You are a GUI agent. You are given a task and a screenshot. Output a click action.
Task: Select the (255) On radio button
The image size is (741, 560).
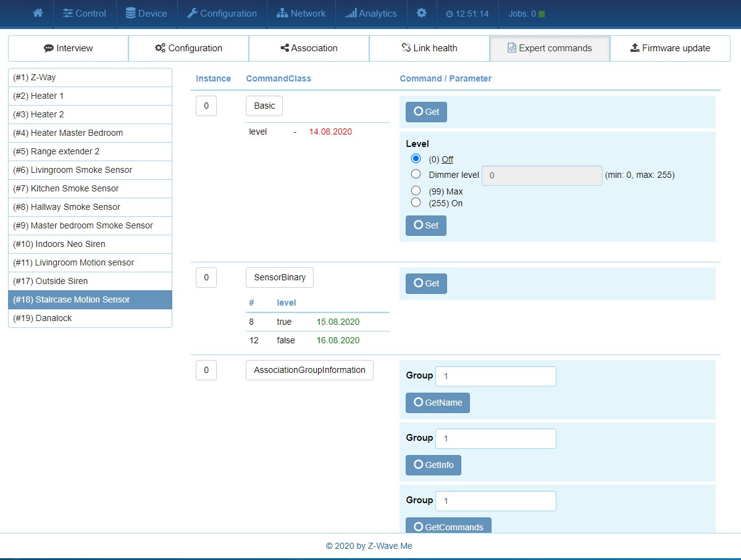416,203
